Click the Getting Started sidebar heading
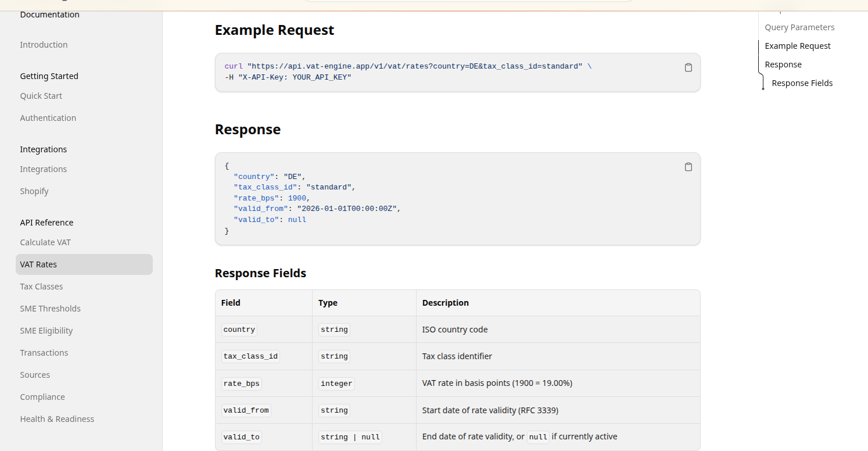Screen dimensions: 868x451 point(49,76)
